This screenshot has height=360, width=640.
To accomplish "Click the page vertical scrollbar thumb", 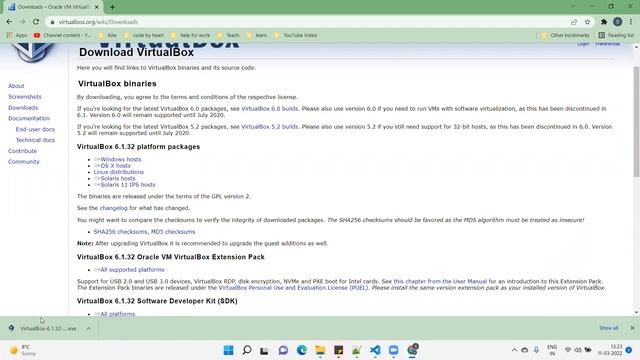I will (x=636, y=122).
